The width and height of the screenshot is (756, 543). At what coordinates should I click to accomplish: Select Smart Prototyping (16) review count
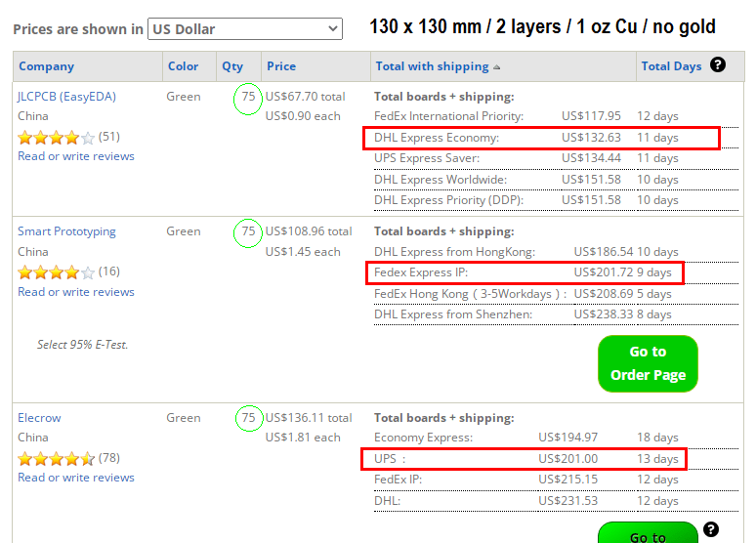coord(109,271)
